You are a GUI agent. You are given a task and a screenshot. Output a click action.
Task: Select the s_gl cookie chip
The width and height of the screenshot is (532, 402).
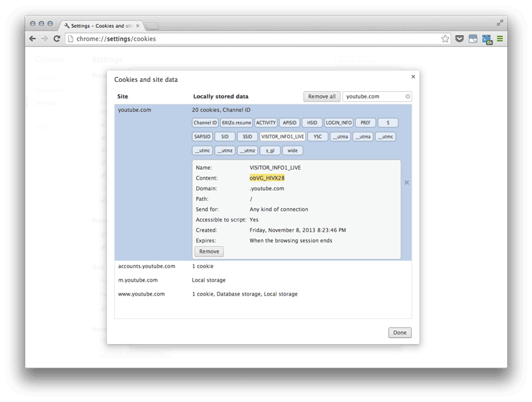click(270, 150)
